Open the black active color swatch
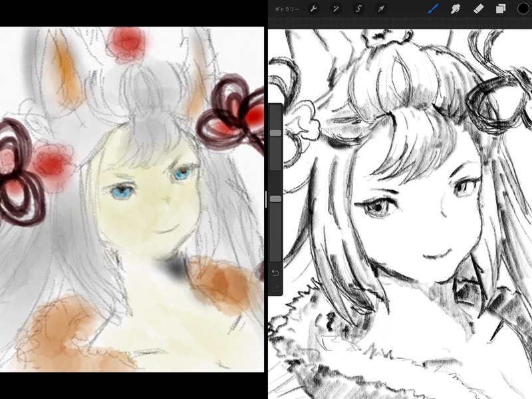The height and width of the screenshot is (399, 532). pyautogui.click(x=523, y=9)
